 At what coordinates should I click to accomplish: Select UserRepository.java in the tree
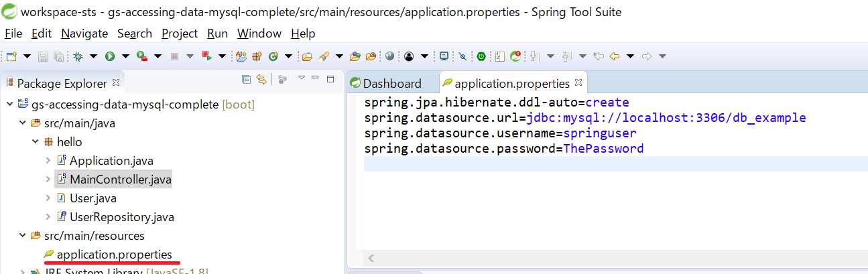(x=121, y=217)
